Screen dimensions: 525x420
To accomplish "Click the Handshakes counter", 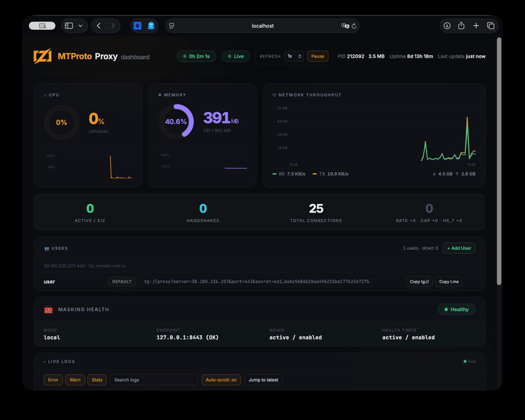I will point(203,213).
